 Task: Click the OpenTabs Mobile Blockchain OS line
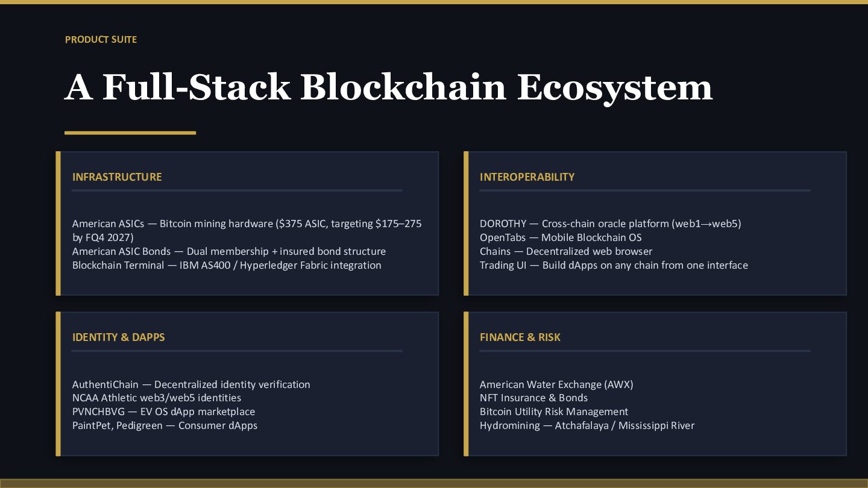point(561,238)
